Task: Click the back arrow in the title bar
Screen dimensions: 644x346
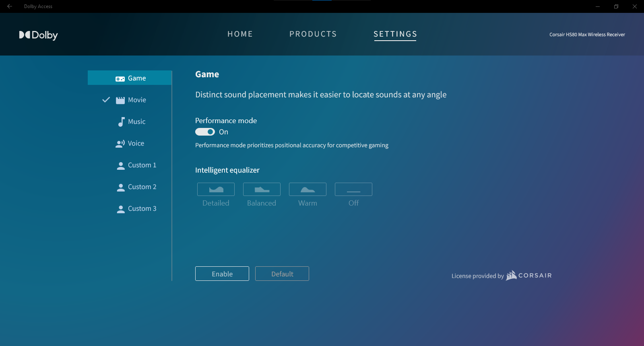Action: (x=10, y=6)
